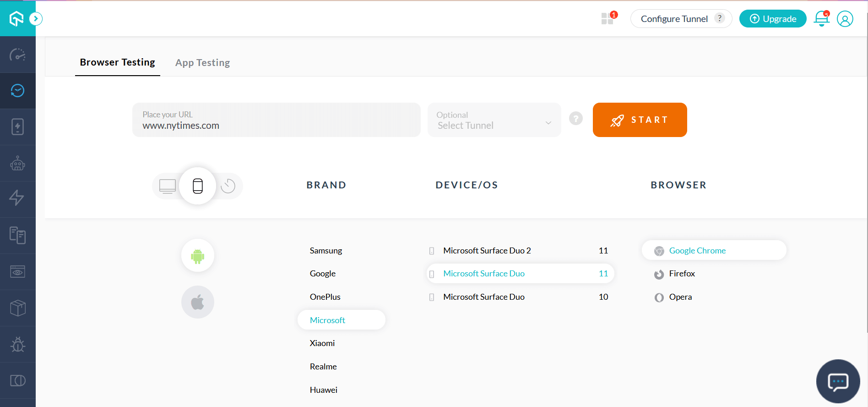Viewport: 868px width, 407px height.
Task: Open the Select Tunnel dropdown
Action: [x=494, y=120]
